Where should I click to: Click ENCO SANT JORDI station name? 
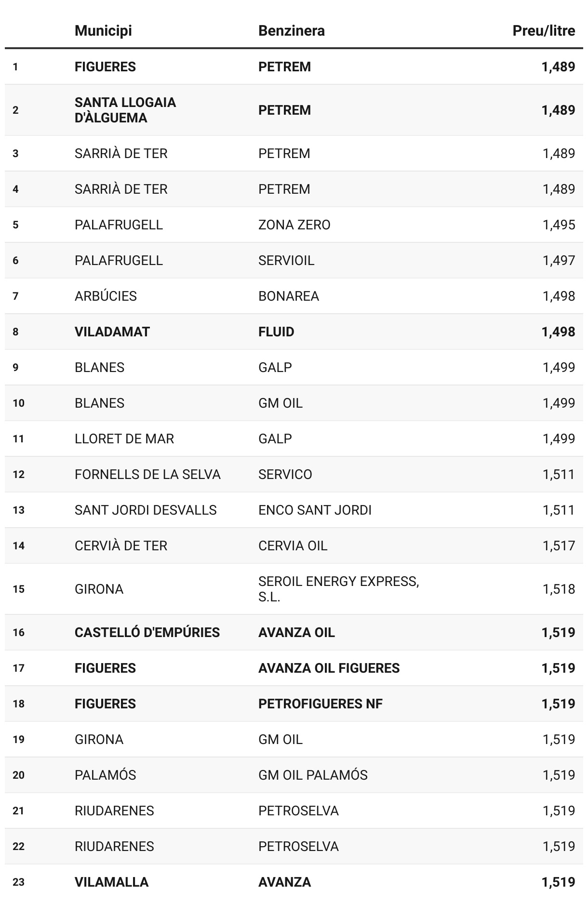coord(314,510)
